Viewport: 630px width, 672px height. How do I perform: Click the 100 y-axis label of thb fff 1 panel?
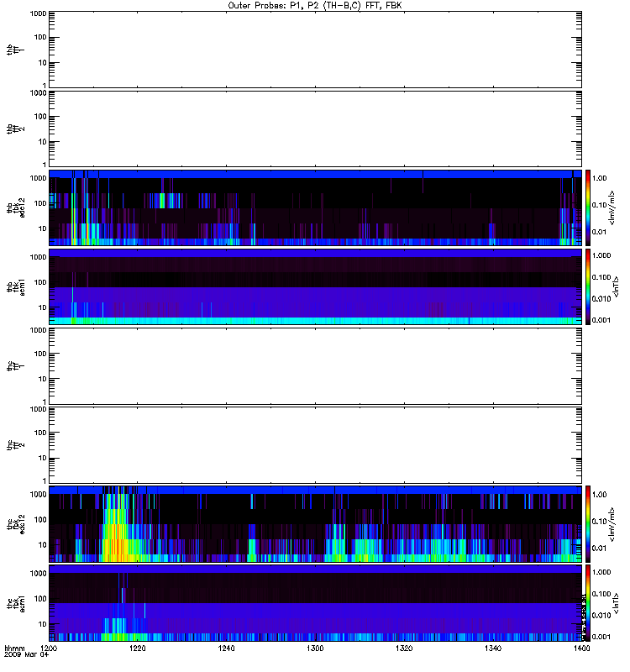coord(40,37)
